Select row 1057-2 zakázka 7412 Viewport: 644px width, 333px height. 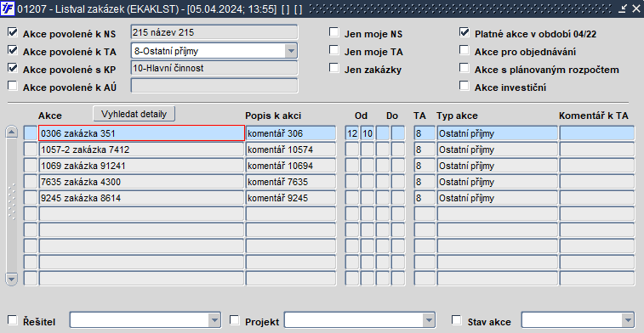click(x=142, y=150)
